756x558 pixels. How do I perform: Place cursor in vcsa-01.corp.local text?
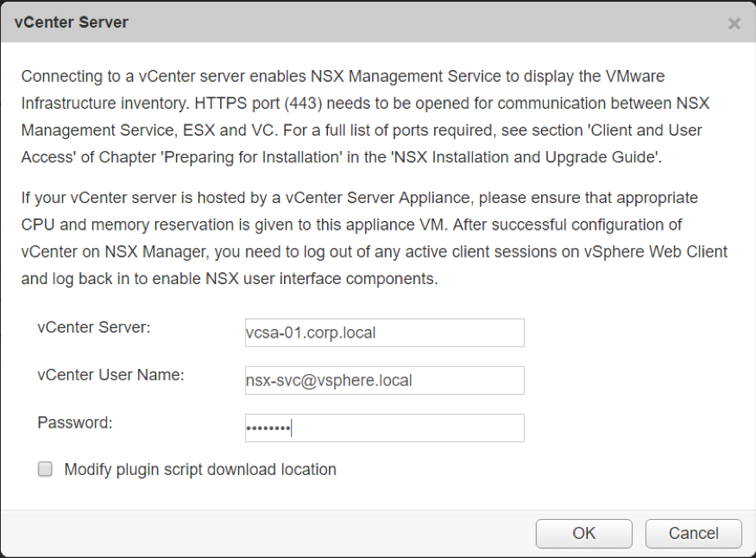click(x=311, y=333)
